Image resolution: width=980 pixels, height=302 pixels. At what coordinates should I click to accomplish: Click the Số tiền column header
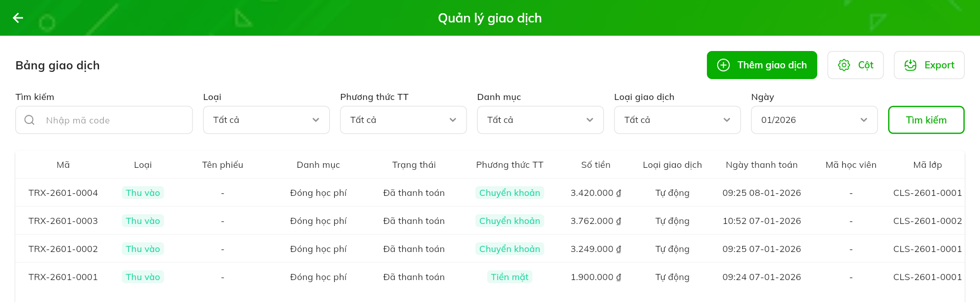point(596,165)
